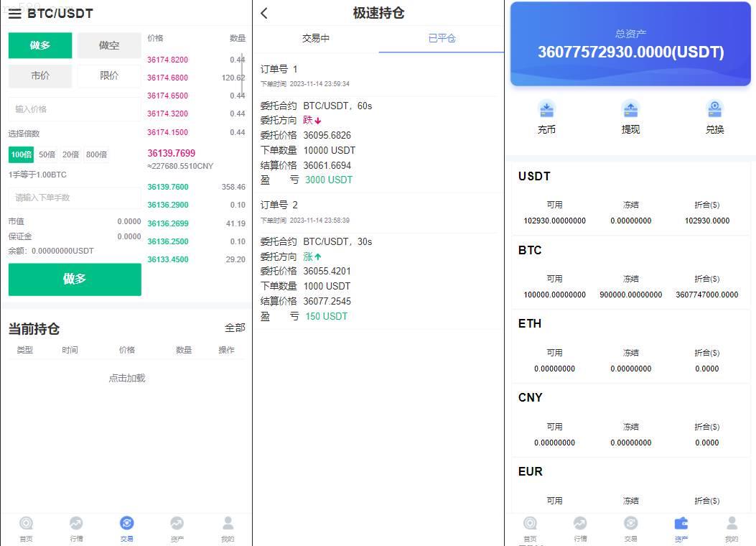Open the hamburger menu beside BTC/USDT

tap(15, 14)
